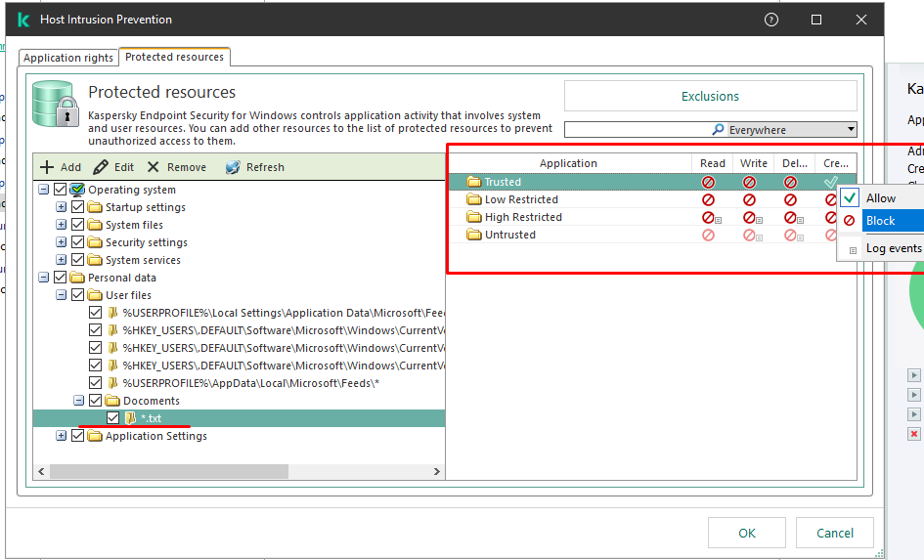Viewport: 924px width, 560px height.
Task: Click Read block icon for Trusted
Action: [708, 182]
